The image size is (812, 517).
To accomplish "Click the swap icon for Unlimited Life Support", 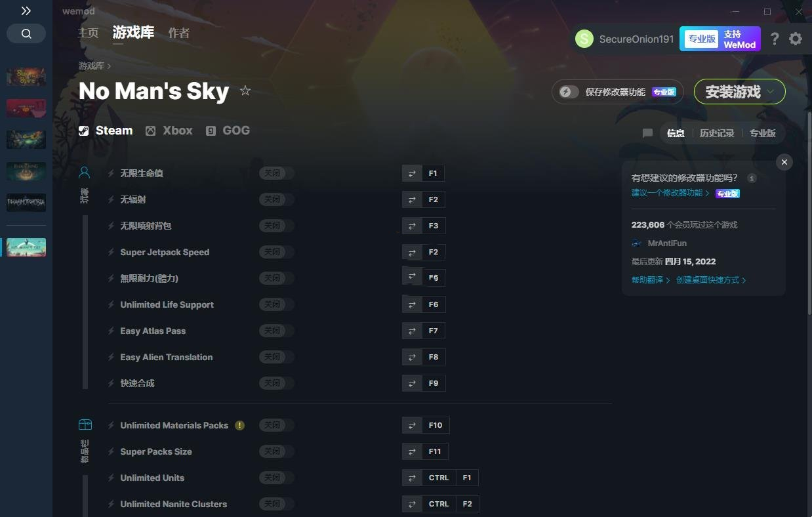I will pos(412,304).
